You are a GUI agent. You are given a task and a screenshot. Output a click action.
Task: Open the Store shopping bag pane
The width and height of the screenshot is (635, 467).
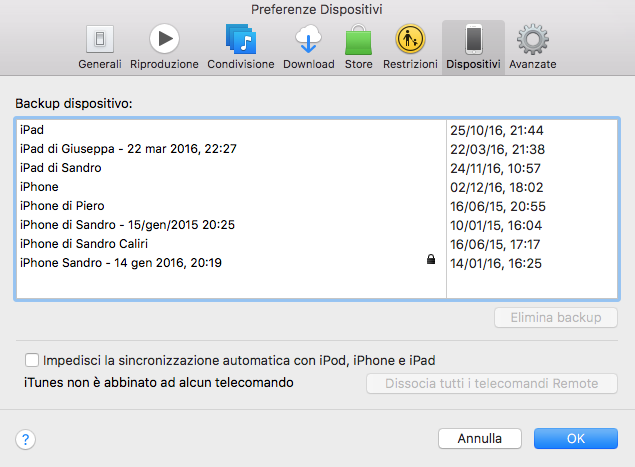358,47
